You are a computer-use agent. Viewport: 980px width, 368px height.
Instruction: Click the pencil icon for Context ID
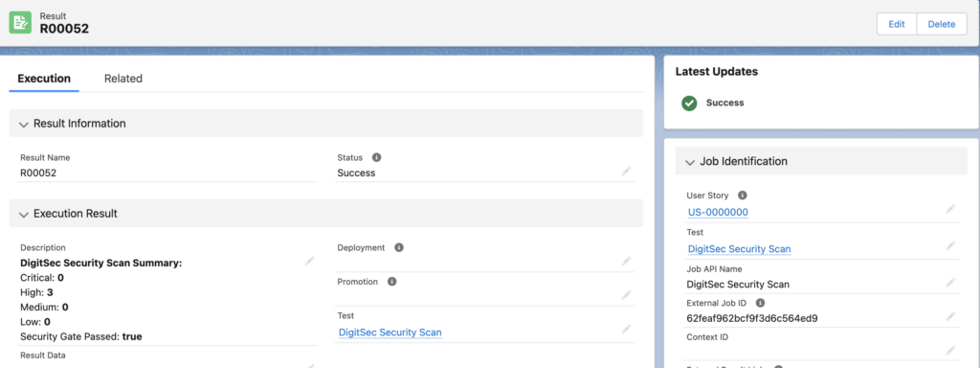point(950,351)
